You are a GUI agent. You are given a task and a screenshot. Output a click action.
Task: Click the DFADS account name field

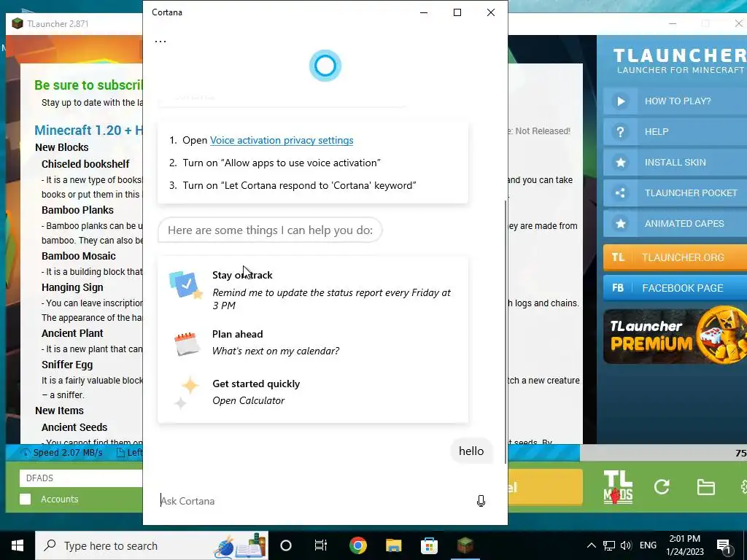pyautogui.click(x=81, y=478)
